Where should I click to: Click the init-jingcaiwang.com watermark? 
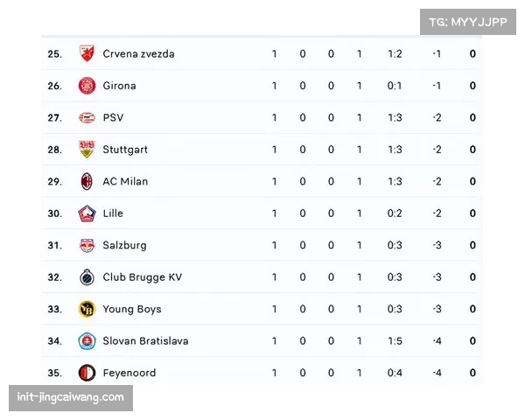[71, 398]
